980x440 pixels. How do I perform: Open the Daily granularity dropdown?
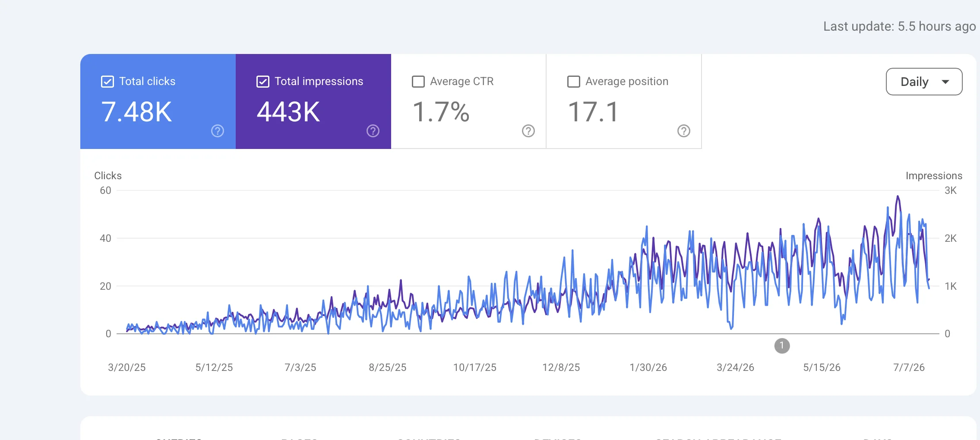(924, 82)
